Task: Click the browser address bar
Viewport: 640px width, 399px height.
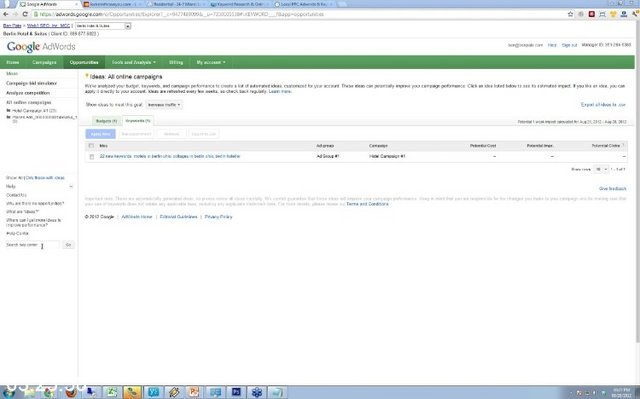Action: [298, 14]
